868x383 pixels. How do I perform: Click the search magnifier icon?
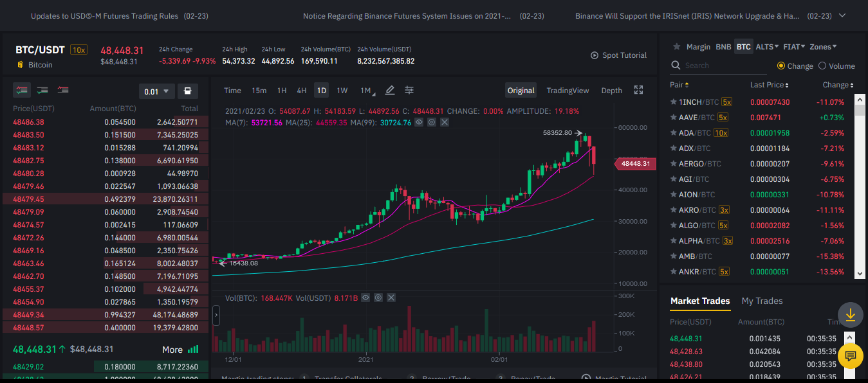coord(676,66)
